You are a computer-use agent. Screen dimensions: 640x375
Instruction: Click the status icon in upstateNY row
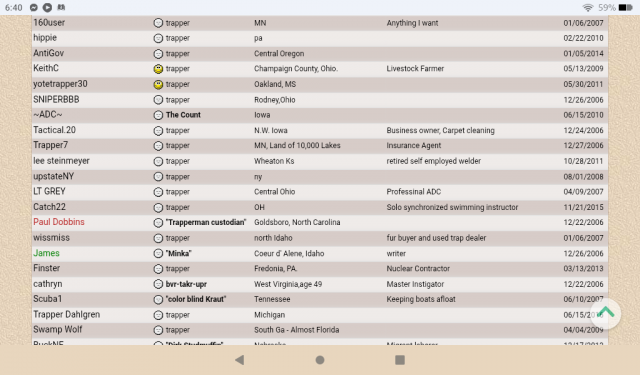(x=158, y=177)
